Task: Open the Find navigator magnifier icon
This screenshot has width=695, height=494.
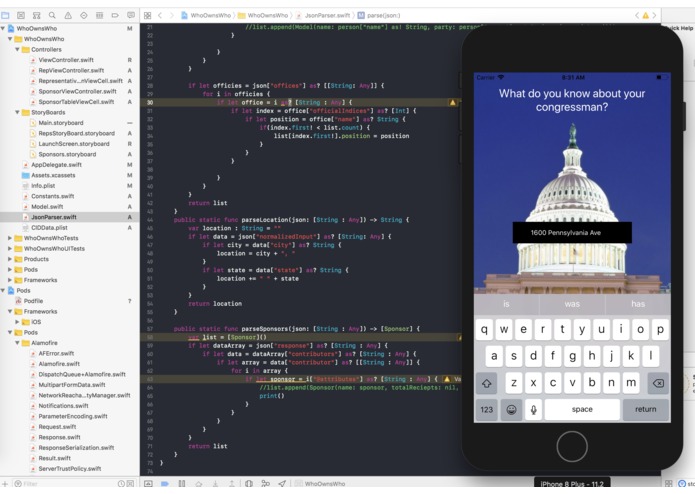Action: pyautogui.click(x=52, y=16)
